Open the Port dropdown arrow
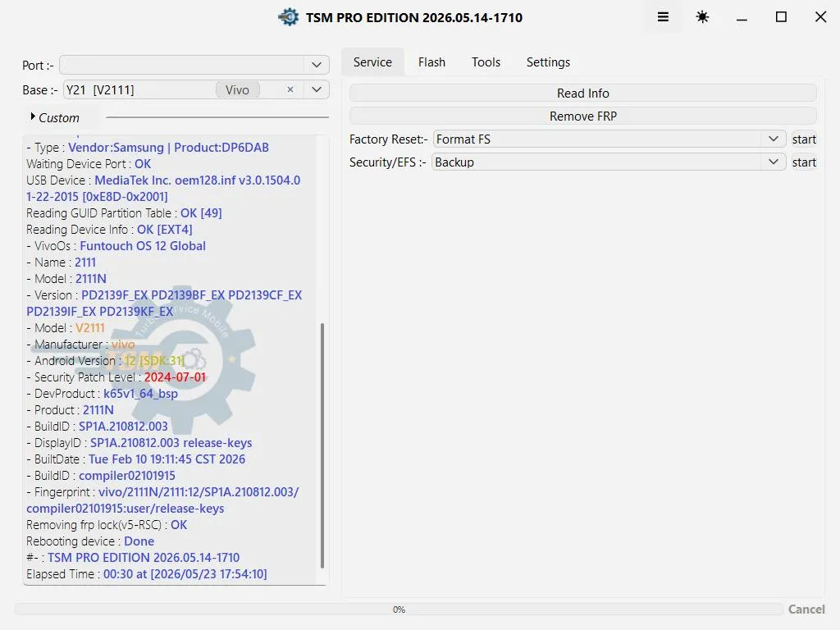 (x=317, y=65)
